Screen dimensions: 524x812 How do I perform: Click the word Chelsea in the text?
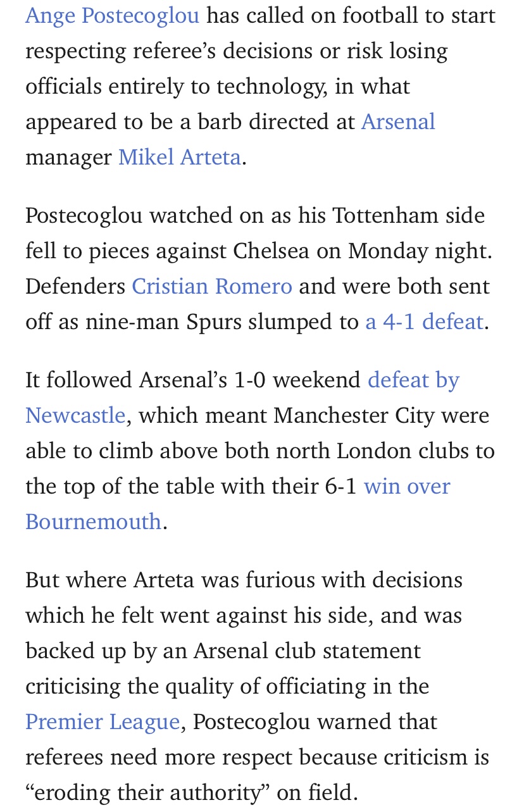271,251
